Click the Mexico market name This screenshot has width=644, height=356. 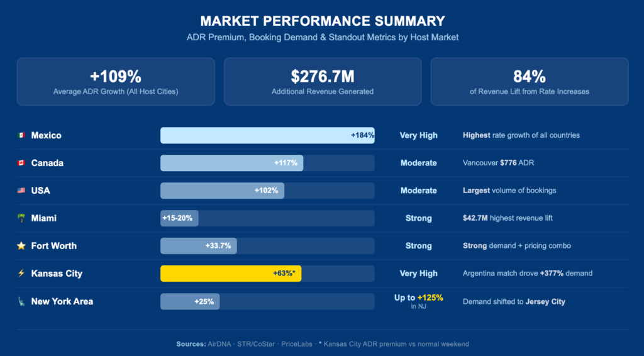pyautogui.click(x=47, y=135)
